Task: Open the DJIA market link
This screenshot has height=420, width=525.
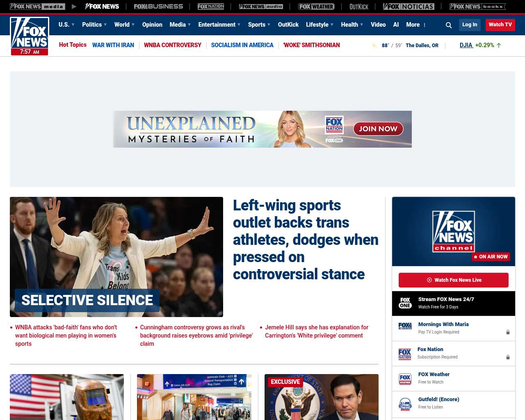Action: click(466, 45)
